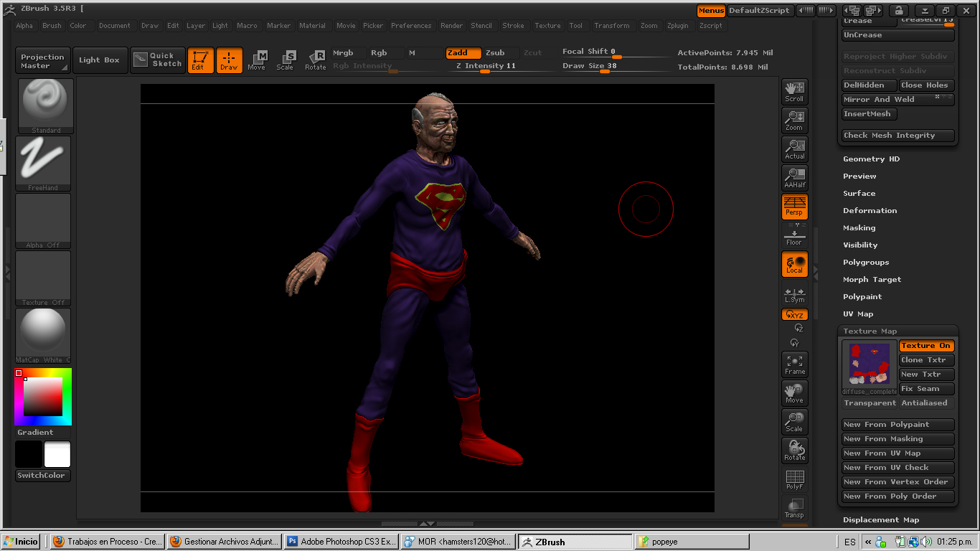The image size is (980, 551).
Task: Activate the Rotate tool in top toolbar
Action: click(x=316, y=60)
